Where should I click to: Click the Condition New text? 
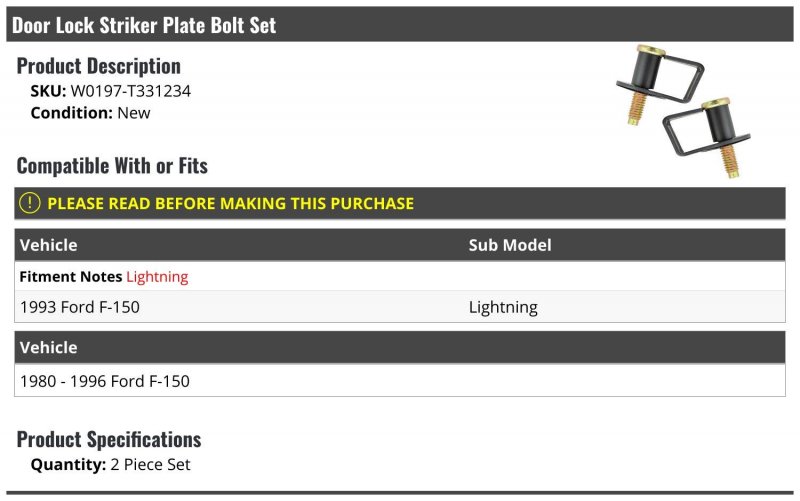click(90, 113)
